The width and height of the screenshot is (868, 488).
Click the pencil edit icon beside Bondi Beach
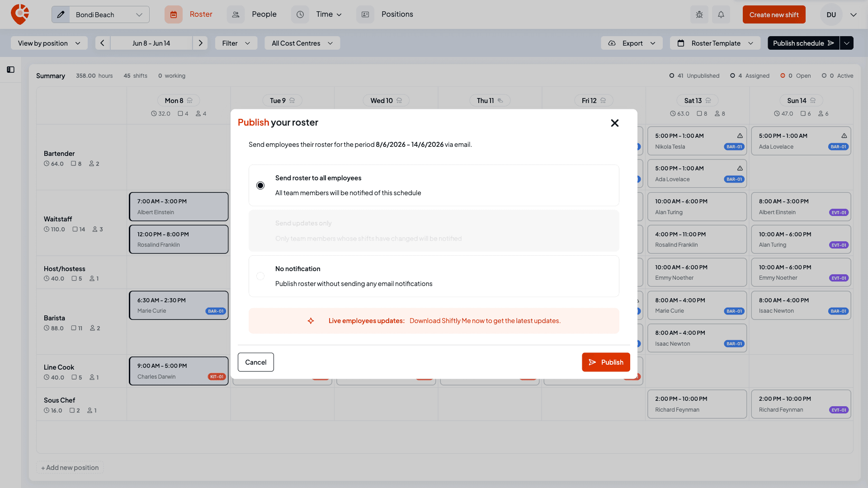pos(61,14)
